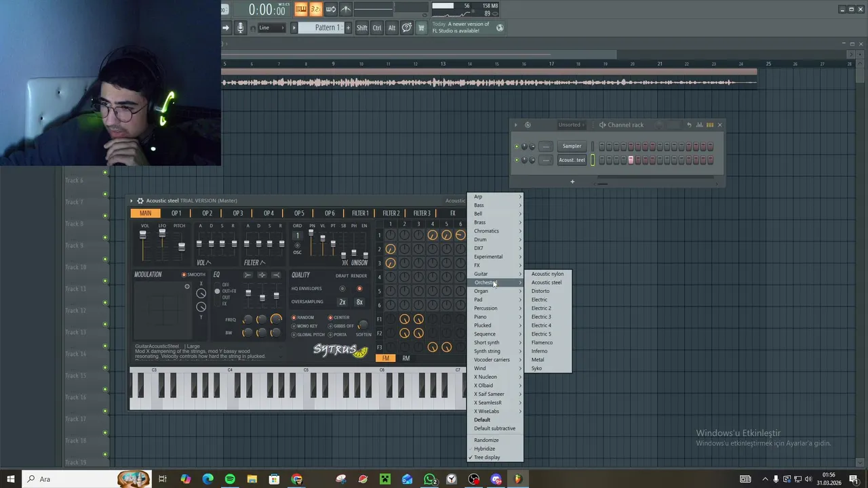This screenshot has height=488, width=868.
Task: Open Channel rack menu arrow
Action: click(x=515, y=125)
